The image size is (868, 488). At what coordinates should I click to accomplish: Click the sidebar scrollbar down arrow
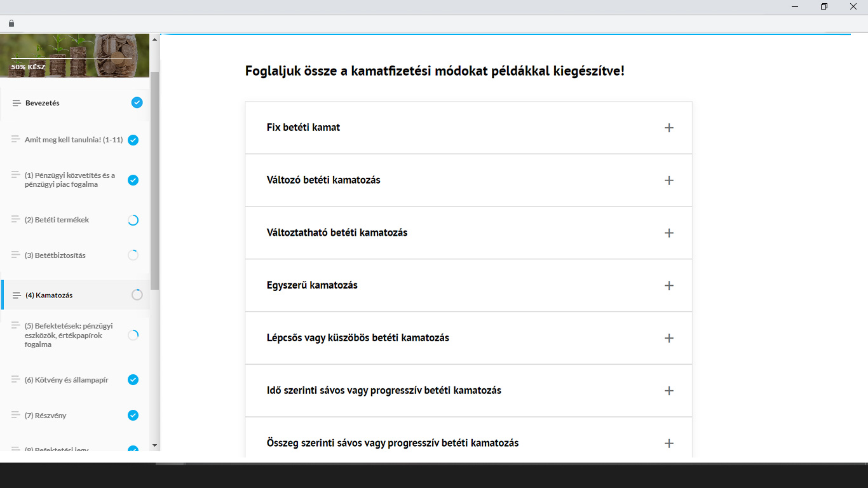pyautogui.click(x=155, y=446)
